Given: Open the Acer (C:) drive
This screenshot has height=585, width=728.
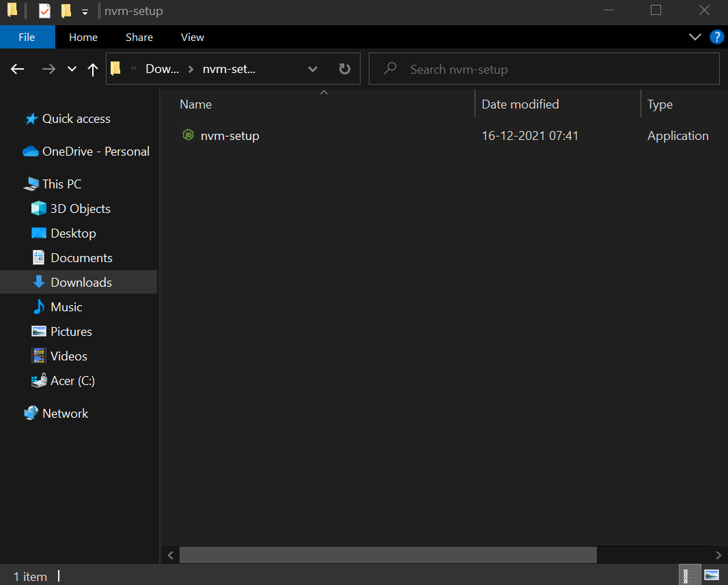Looking at the screenshot, I should click(72, 380).
